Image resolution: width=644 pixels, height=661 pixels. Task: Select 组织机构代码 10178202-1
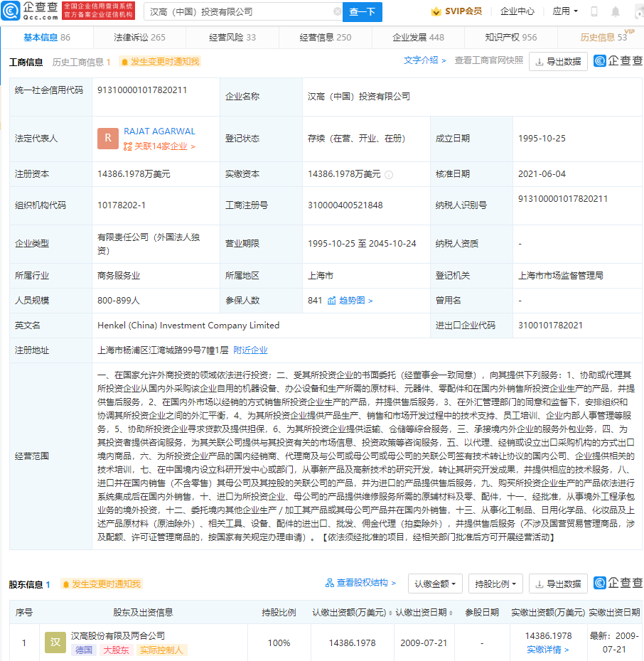pos(122,205)
